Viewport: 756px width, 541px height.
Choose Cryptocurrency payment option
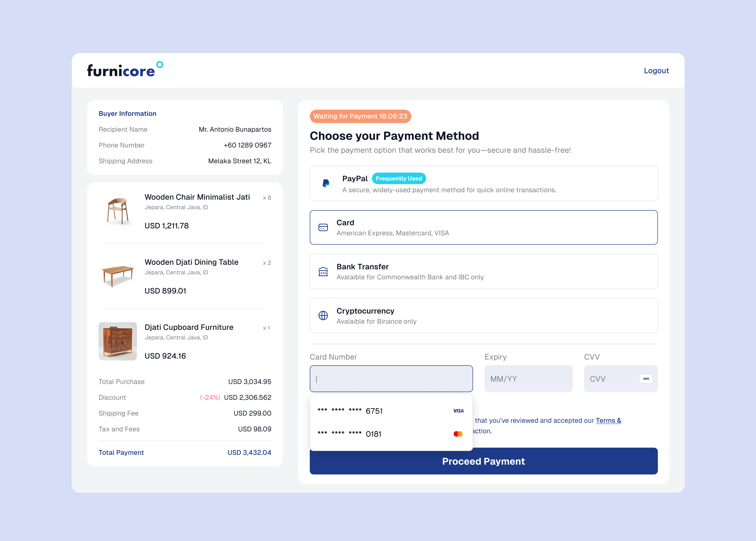(484, 316)
